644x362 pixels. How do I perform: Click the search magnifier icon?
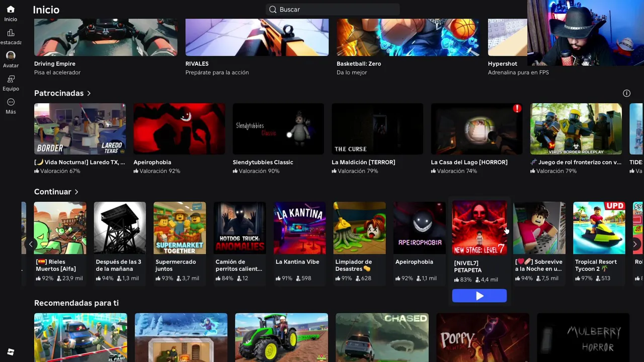point(273,10)
